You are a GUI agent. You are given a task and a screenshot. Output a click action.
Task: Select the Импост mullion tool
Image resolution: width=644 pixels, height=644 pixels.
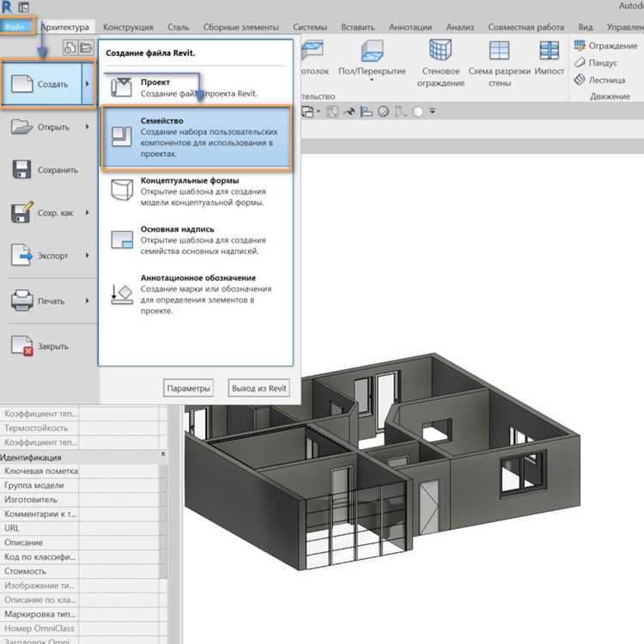tap(550, 58)
